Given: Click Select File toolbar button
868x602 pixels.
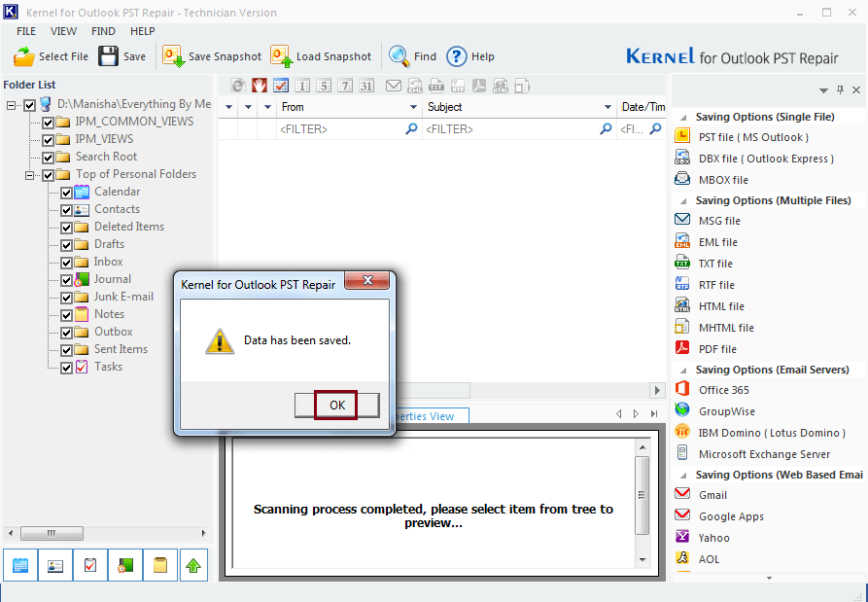Looking at the screenshot, I should coord(51,56).
